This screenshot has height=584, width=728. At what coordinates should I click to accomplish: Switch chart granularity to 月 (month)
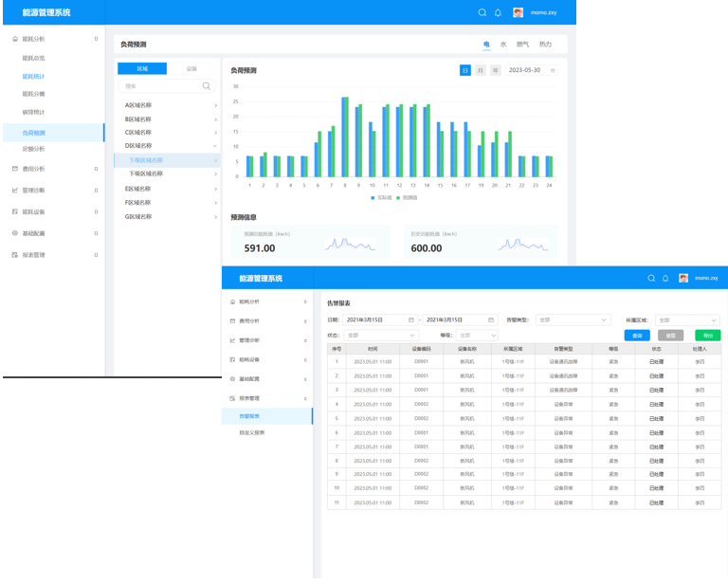click(x=480, y=70)
